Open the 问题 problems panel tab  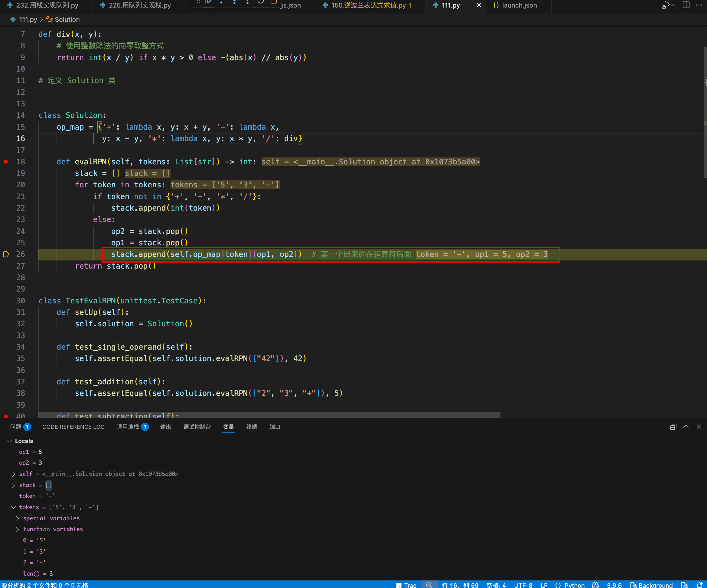[x=16, y=427]
